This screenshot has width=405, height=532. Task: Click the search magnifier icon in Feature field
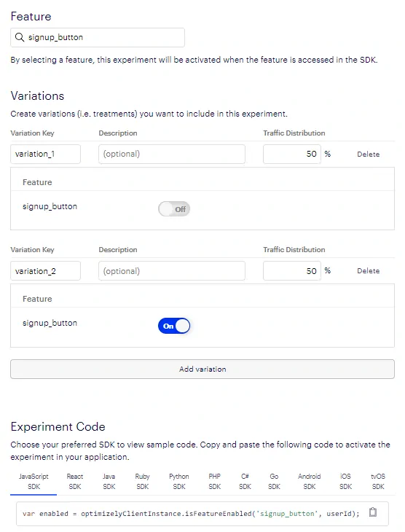point(20,37)
